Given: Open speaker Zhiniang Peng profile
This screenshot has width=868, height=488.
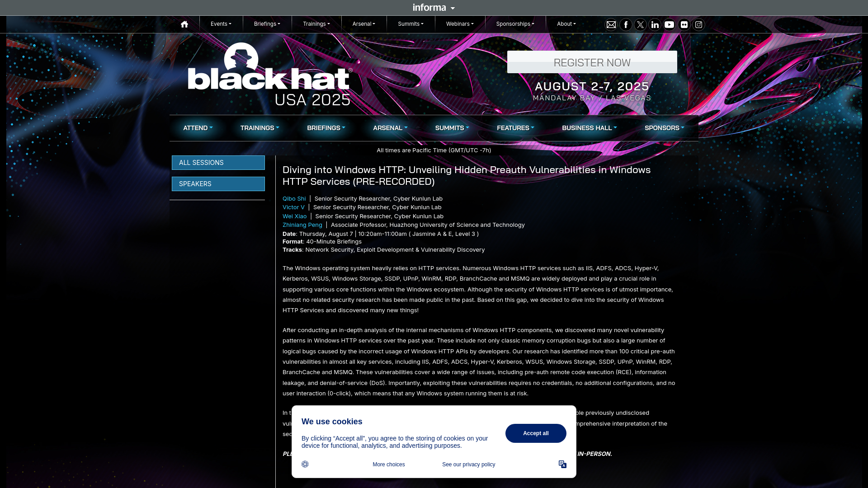Looking at the screenshot, I should pyautogui.click(x=302, y=225).
